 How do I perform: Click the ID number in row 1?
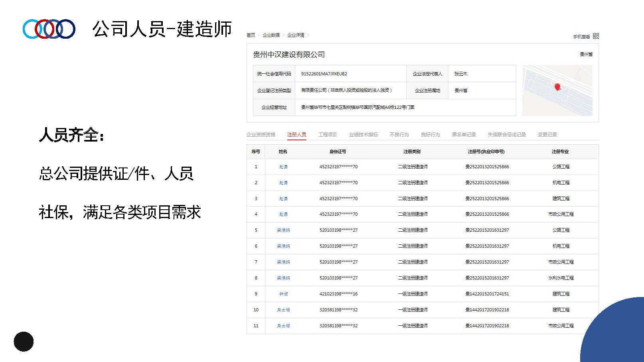click(x=338, y=167)
